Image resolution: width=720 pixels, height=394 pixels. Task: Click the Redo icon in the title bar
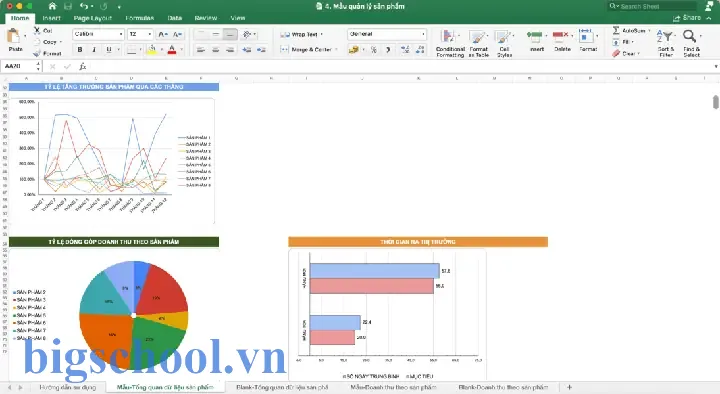(104, 6)
